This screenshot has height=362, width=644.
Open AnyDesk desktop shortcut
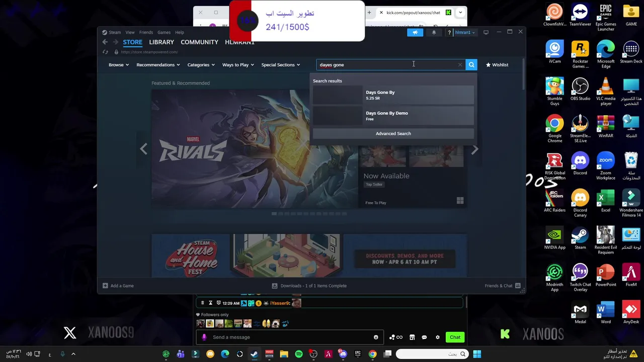point(631,313)
